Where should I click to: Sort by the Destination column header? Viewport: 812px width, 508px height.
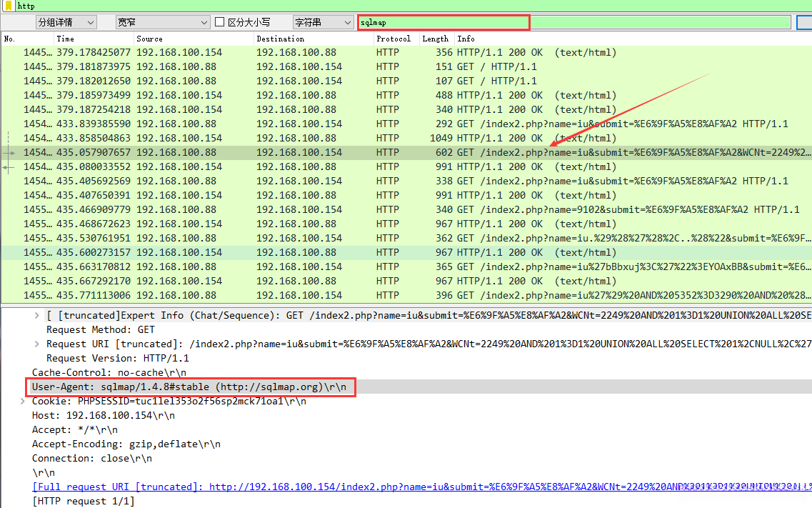click(x=314, y=39)
